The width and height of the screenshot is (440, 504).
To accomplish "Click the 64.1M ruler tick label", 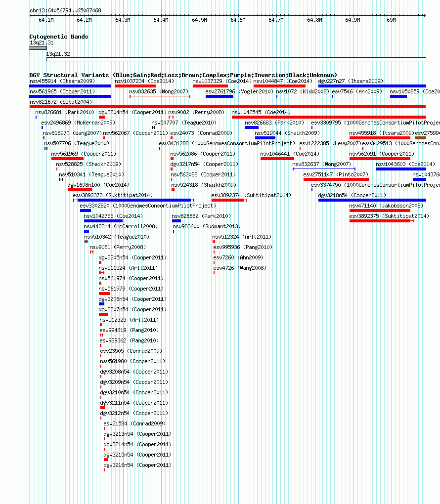I will click(x=46, y=20).
